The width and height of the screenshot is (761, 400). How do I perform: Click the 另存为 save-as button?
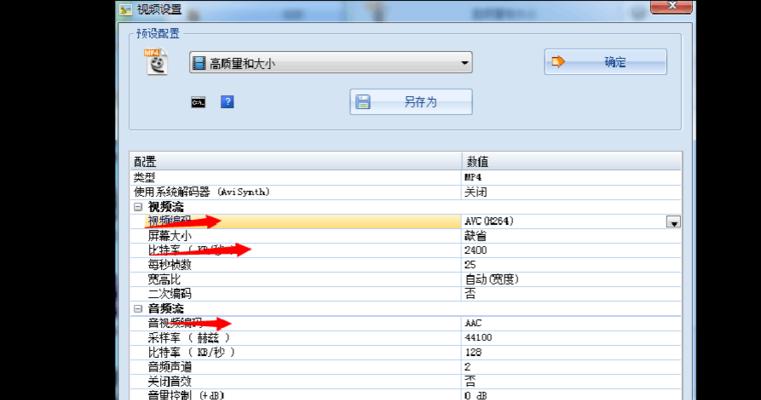point(410,102)
